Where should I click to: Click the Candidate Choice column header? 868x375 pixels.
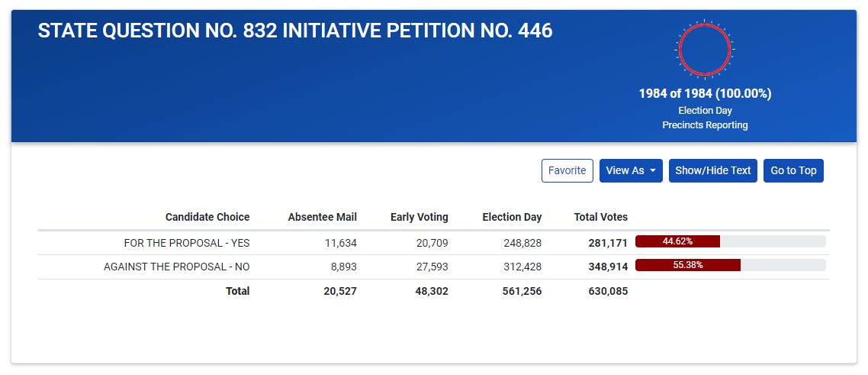coord(207,217)
